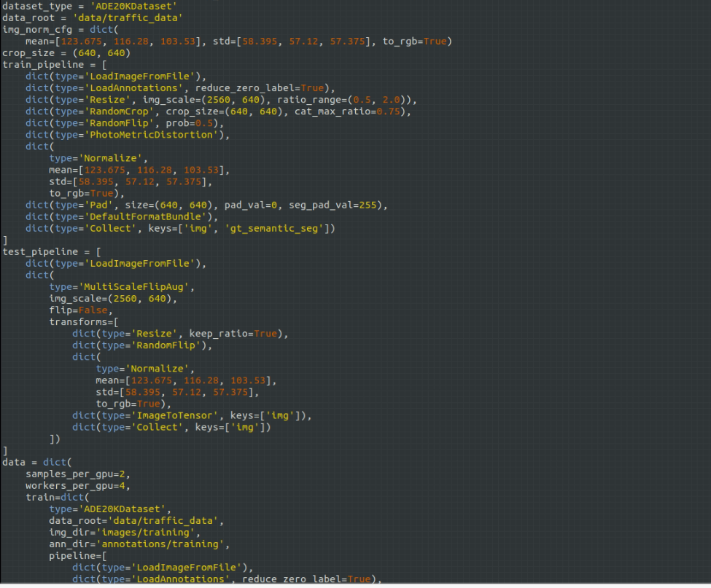The image size is (711, 588).
Task: Click 'RandomFlip' in the test_pipeline transforms
Action: pos(166,345)
